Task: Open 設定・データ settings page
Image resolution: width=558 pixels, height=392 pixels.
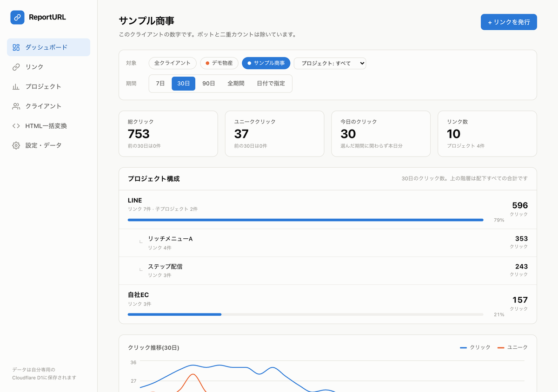Action: 48,145
